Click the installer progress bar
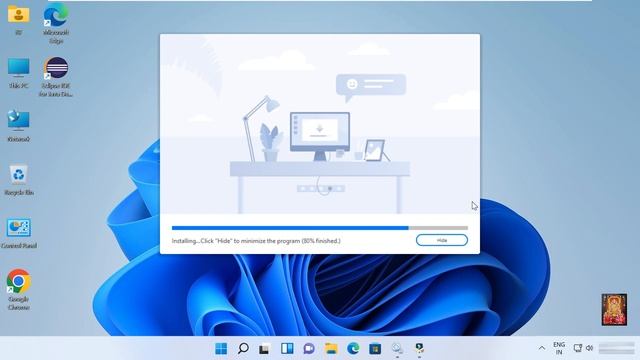Screen dimensions: 640x360 (320, 228)
